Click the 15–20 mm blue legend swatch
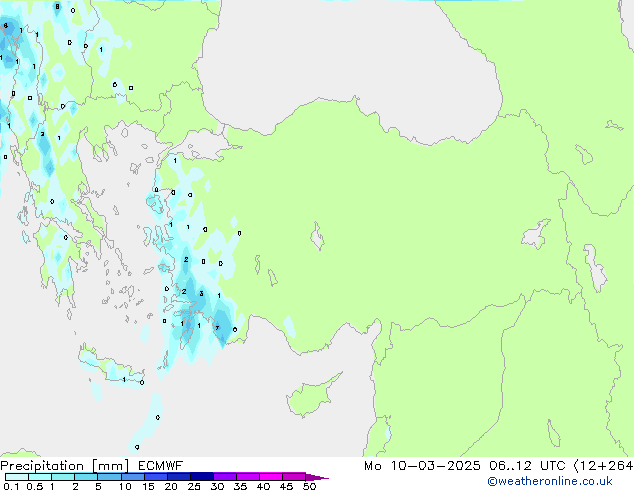This screenshot has height=490, width=634. [155, 477]
